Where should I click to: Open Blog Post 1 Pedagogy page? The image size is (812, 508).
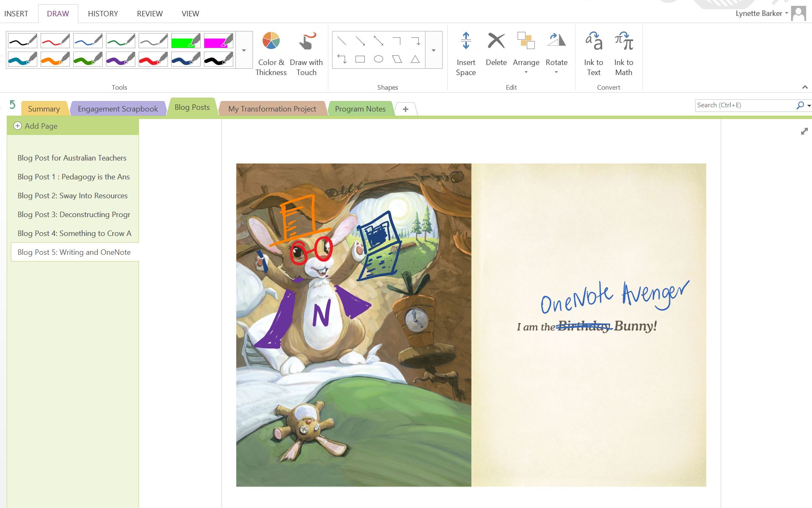point(74,177)
